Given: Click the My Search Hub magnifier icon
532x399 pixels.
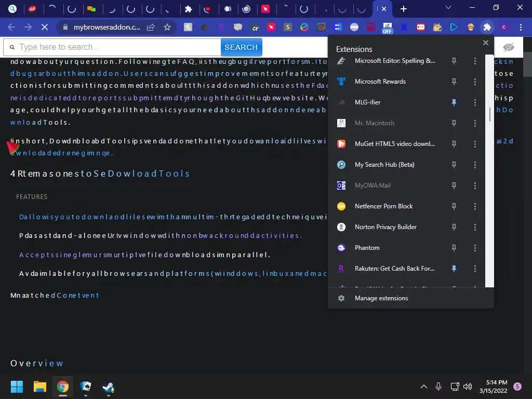Looking at the screenshot, I should (341, 165).
